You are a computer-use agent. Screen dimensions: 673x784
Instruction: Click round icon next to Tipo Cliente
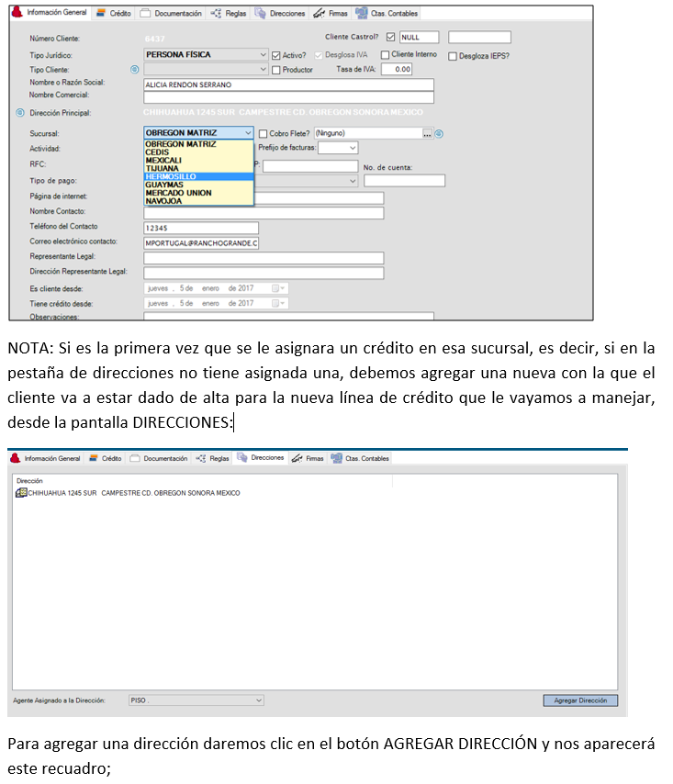(134, 70)
